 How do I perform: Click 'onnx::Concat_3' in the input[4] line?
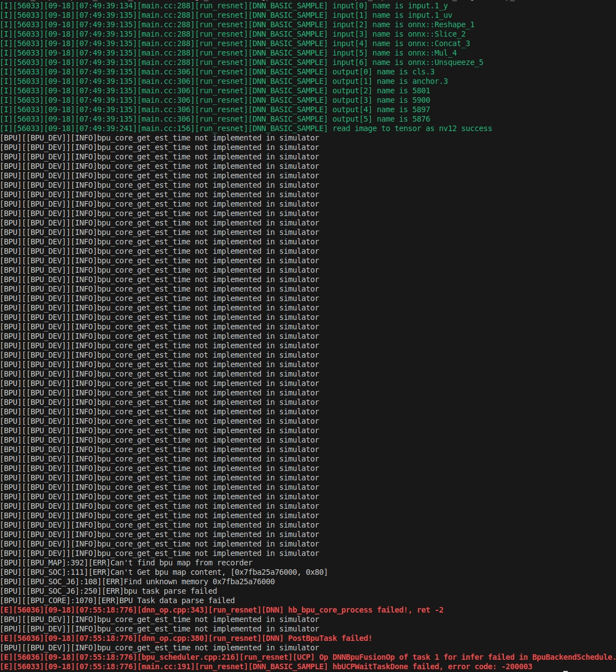click(x=439, y=43)
